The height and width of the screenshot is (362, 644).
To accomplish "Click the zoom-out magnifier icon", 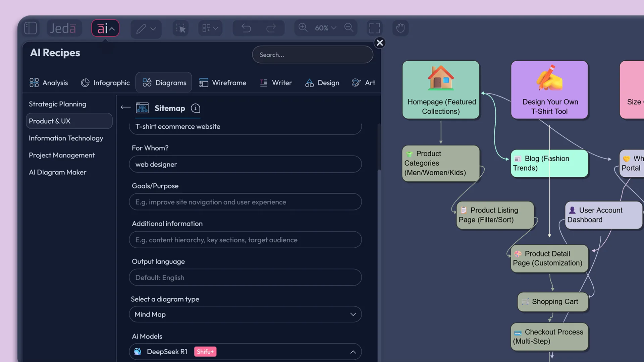I will [349, 28].
